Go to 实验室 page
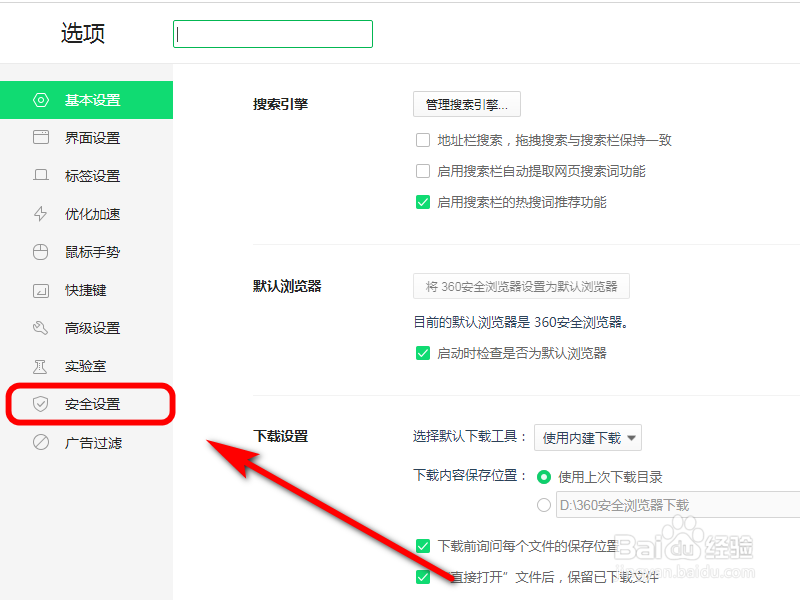 [86, 366]
